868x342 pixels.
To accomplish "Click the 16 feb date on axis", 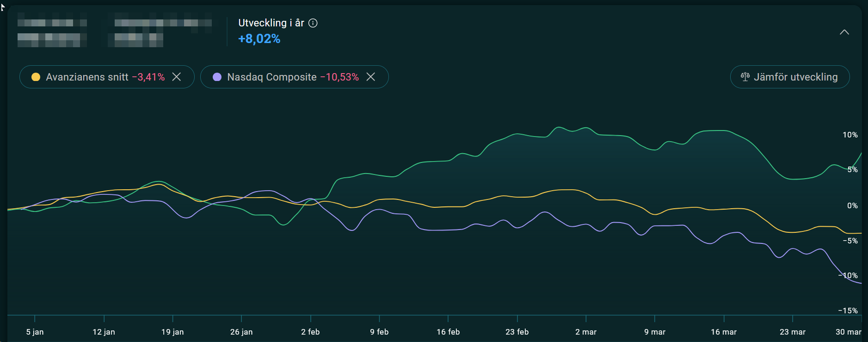I will click(448, 332).
